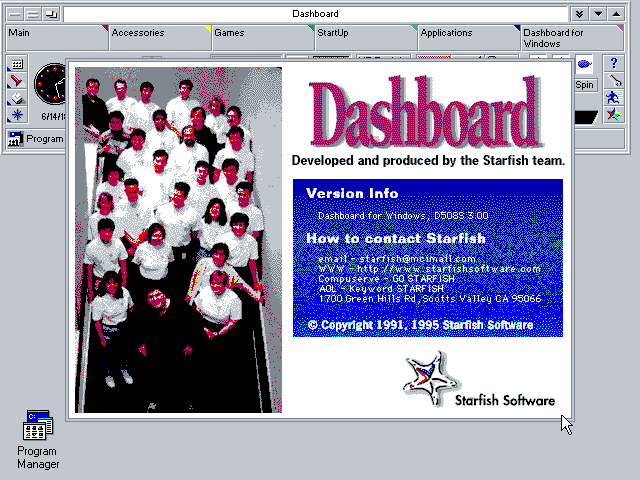Click 'Developed and produced by the Starfish team.'
Screen dimensions: 640x480
pos(428,160)
